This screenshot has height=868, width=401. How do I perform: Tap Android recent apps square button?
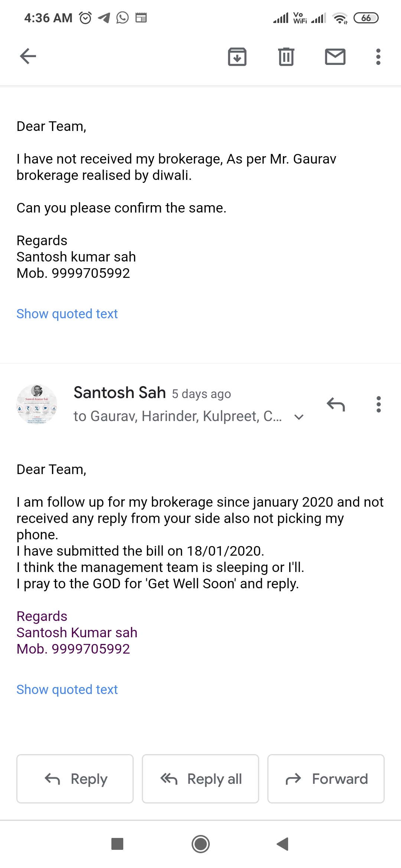point(117,844)
